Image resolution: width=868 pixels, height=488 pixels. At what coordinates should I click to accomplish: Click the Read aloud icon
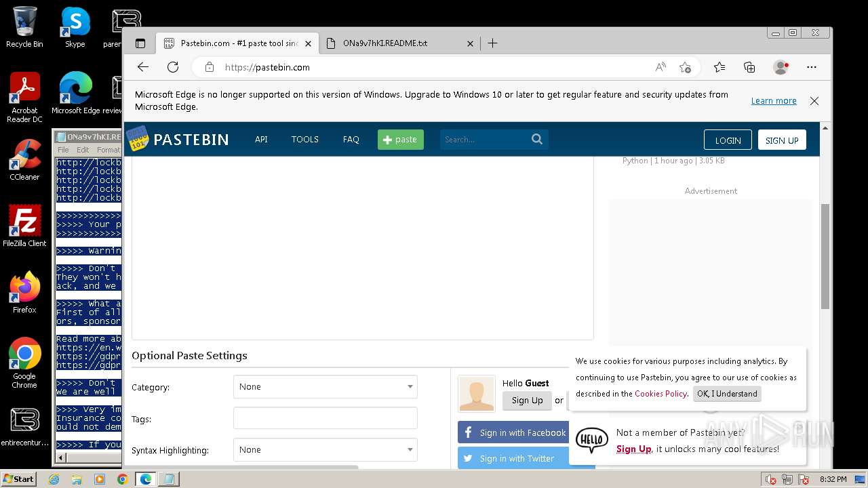coord(660,67)
